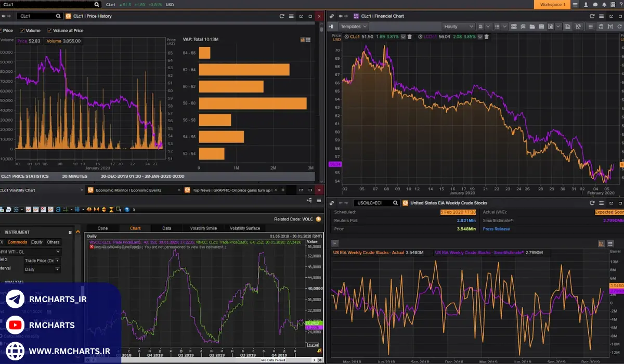Click the Workspace 1 button

coord(552,5)
